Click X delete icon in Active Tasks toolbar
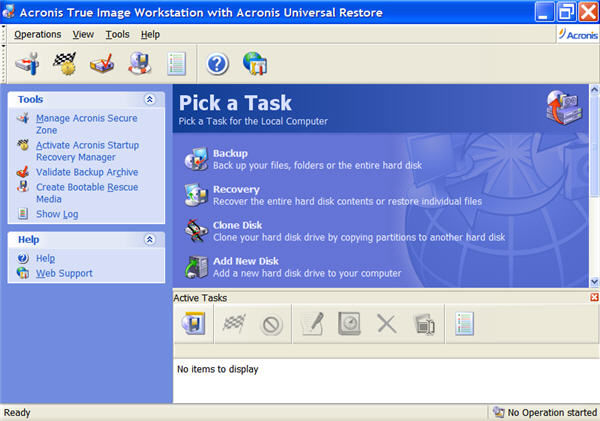The image size is (600, 421). tap(386, 324)
